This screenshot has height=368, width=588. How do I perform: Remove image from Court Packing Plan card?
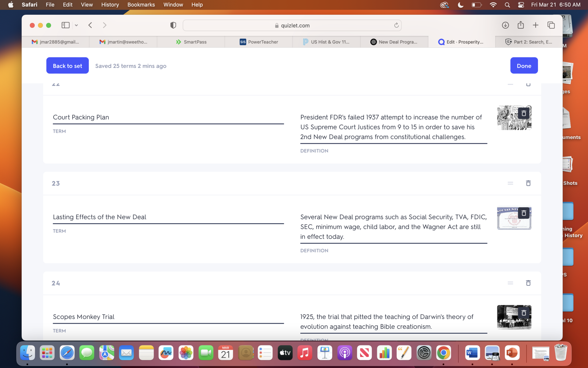click(523, 113)
